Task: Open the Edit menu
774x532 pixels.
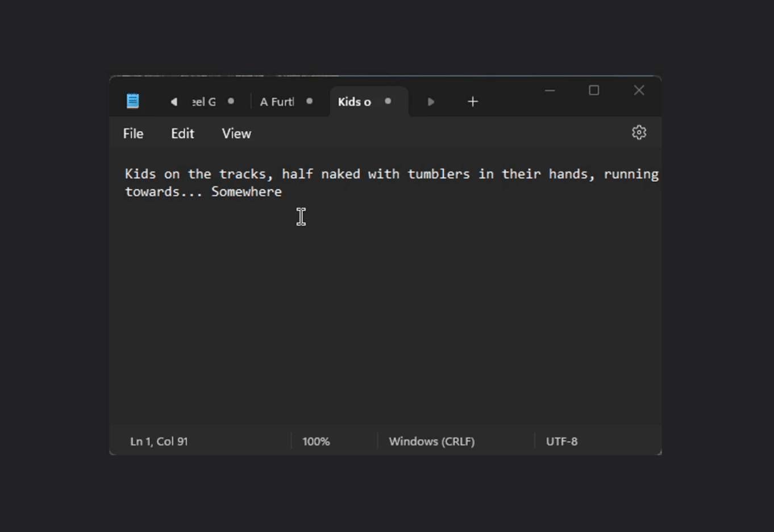Action: [x=182, y=133]
